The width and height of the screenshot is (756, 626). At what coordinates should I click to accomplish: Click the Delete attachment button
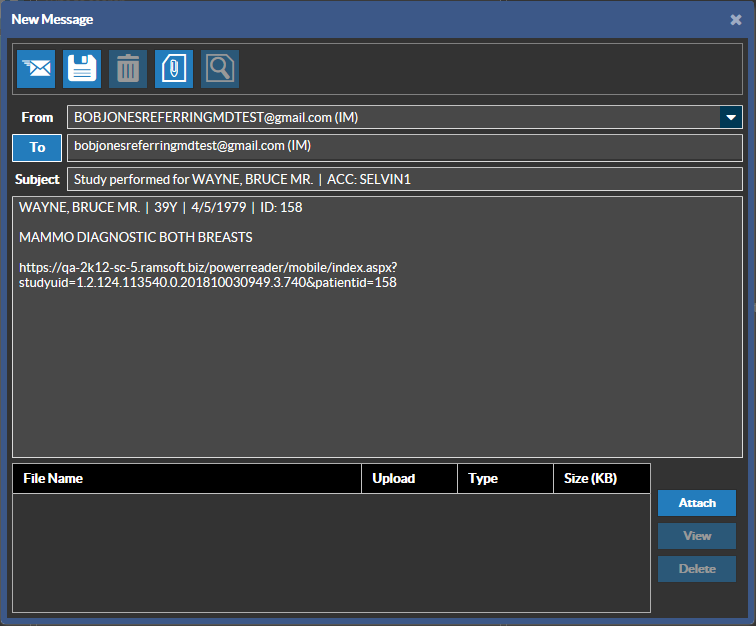tap(697, 569)
